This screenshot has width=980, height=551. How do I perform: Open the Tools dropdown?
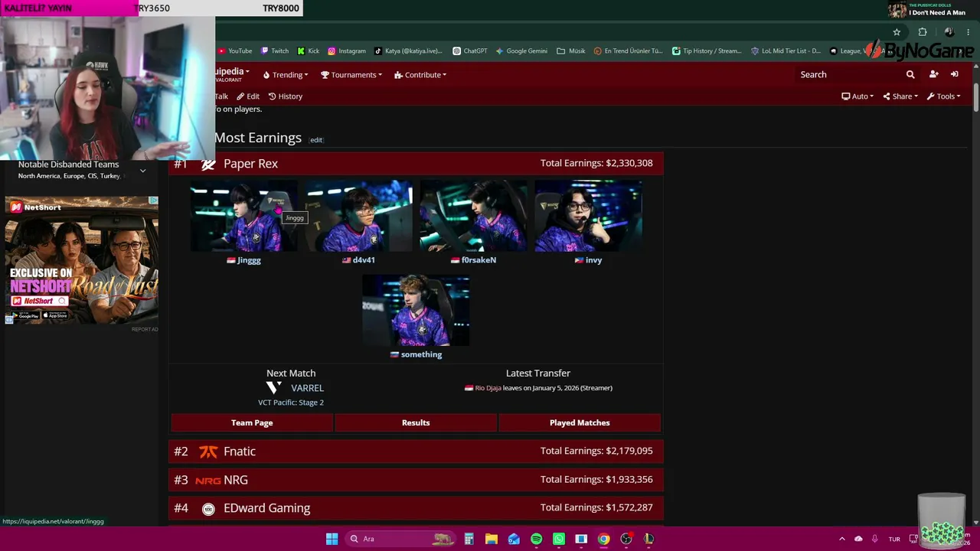click(x=943, y=96)
